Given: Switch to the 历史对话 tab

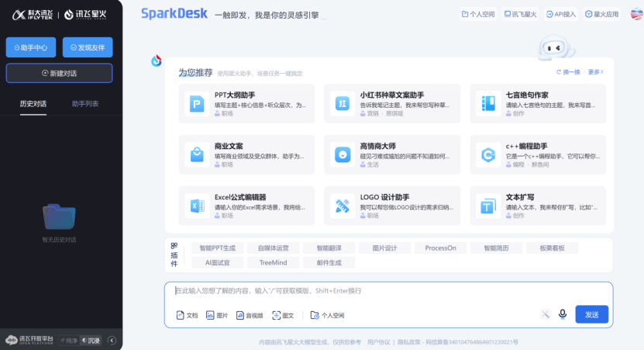Looking at the screenshot, I should 33,104.
